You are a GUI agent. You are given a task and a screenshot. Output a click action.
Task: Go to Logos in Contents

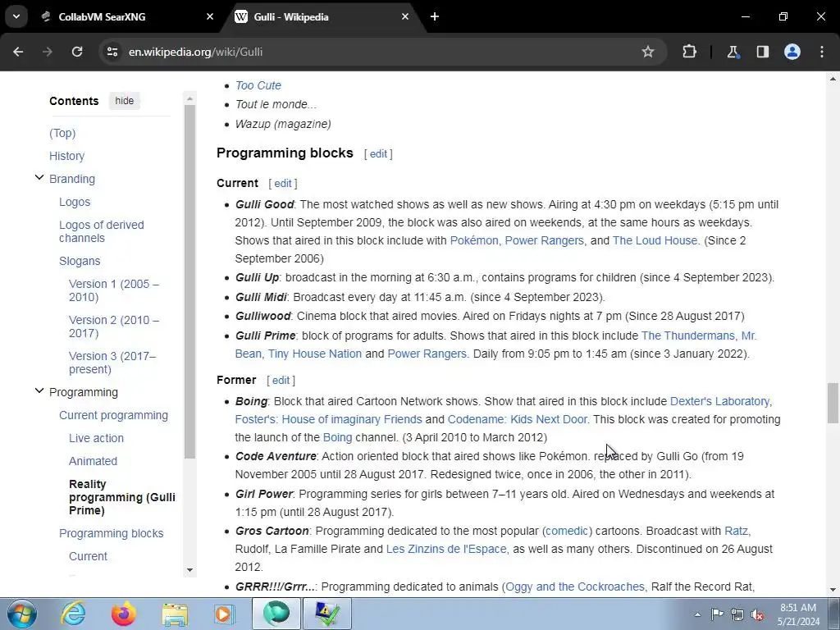point(75,202)
